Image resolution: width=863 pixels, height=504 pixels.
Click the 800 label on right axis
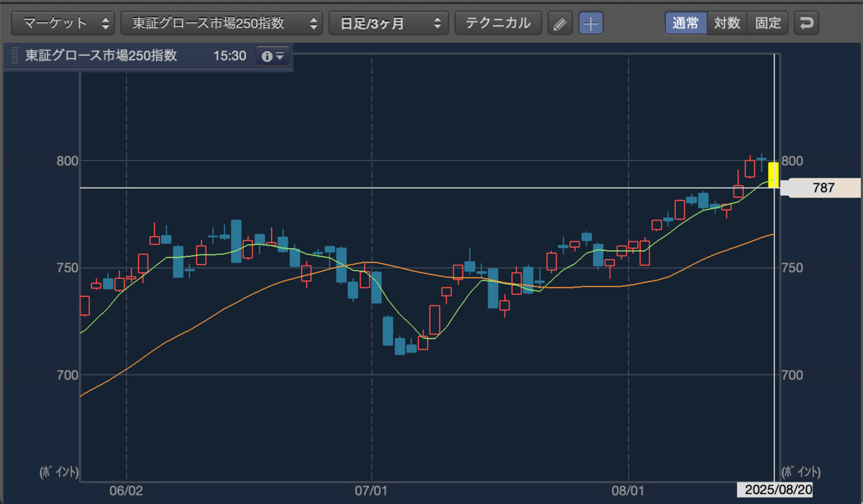pos(791,160)
